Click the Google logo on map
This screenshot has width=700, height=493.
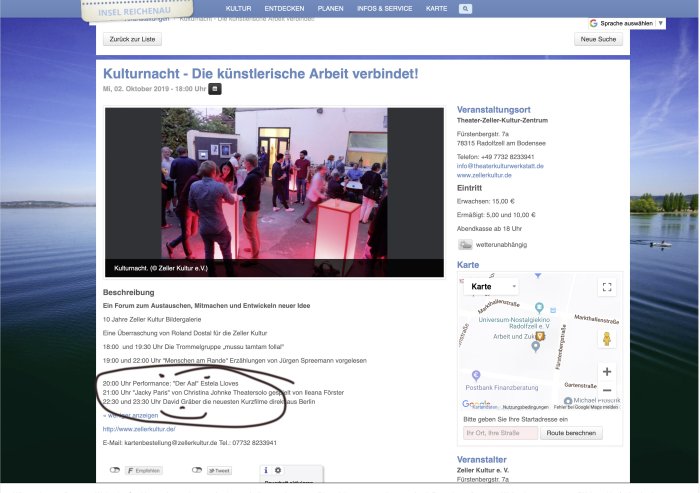[476, 403]
